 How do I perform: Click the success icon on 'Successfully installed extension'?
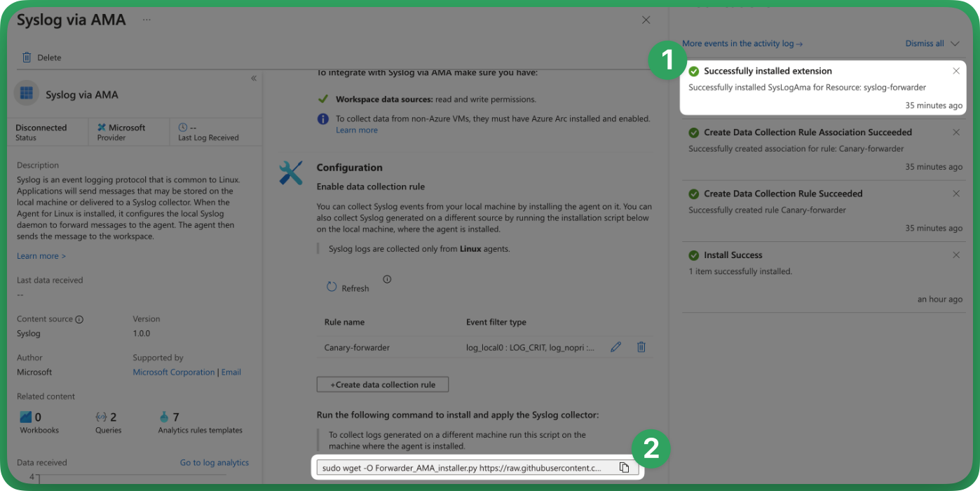point(694,71)
